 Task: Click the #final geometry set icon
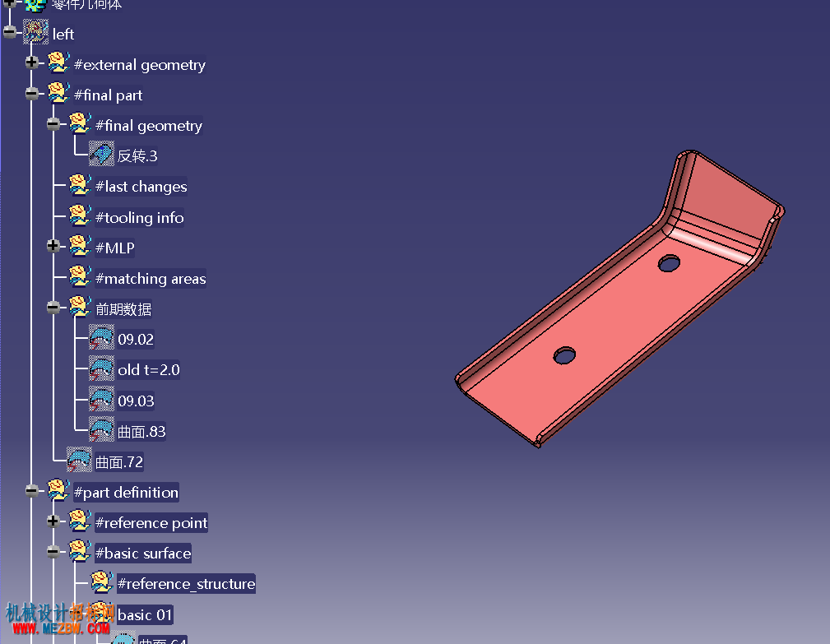[x=80, y=124]
